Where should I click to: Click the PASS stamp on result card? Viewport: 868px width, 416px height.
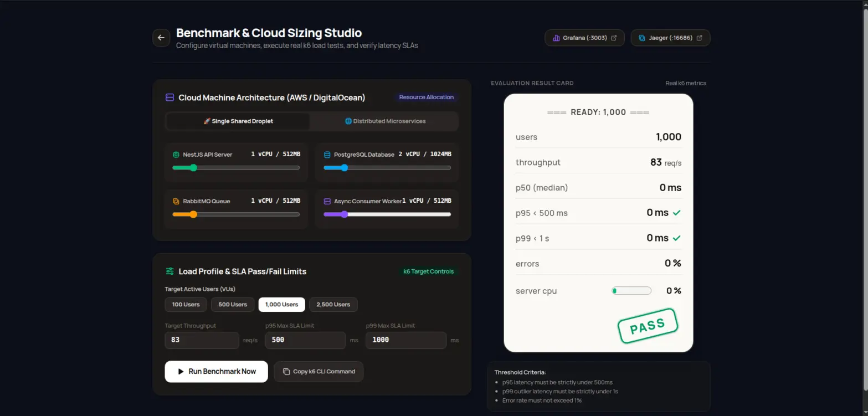648,326
